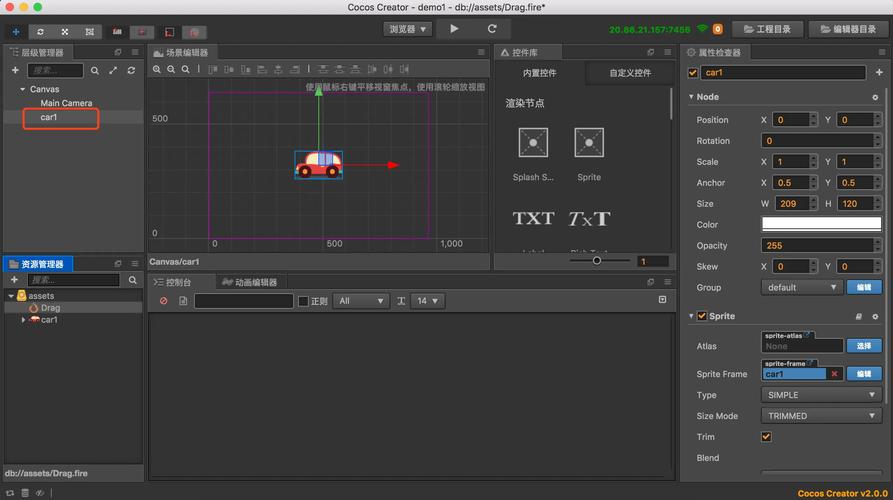
Task: Collapse the Sprite section in inspector
Action: pos(691,316)
